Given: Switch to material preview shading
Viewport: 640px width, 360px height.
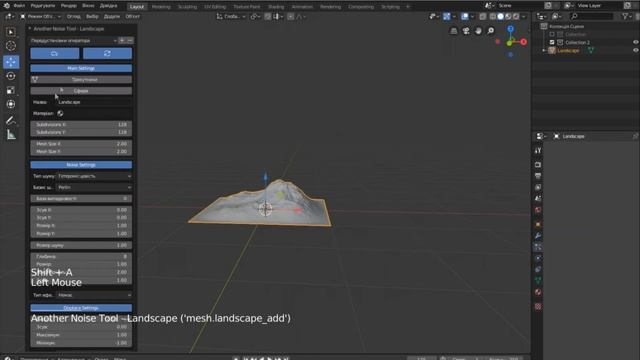Looking at the screenshot, I should coord(508,16).
